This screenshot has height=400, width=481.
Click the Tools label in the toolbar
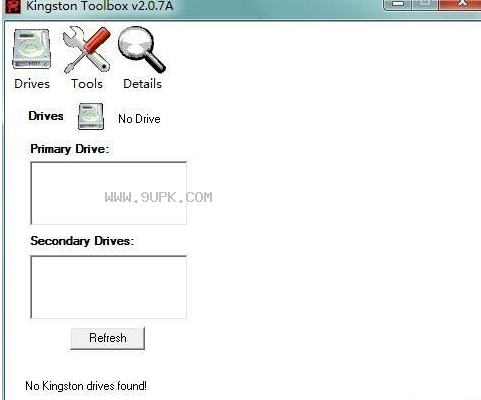[x=87, y=84]
